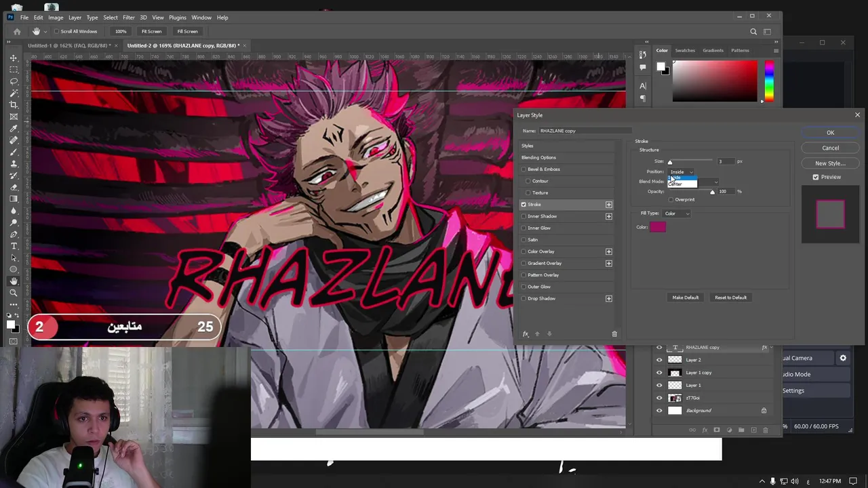Hide Layer 2 visibility eye
This screenshot has height=488, width=868.
[659, 360]
